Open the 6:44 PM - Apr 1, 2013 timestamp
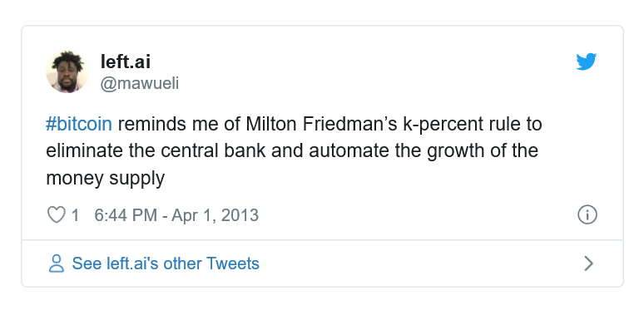 pyautogui.click(x=176, y=215)
